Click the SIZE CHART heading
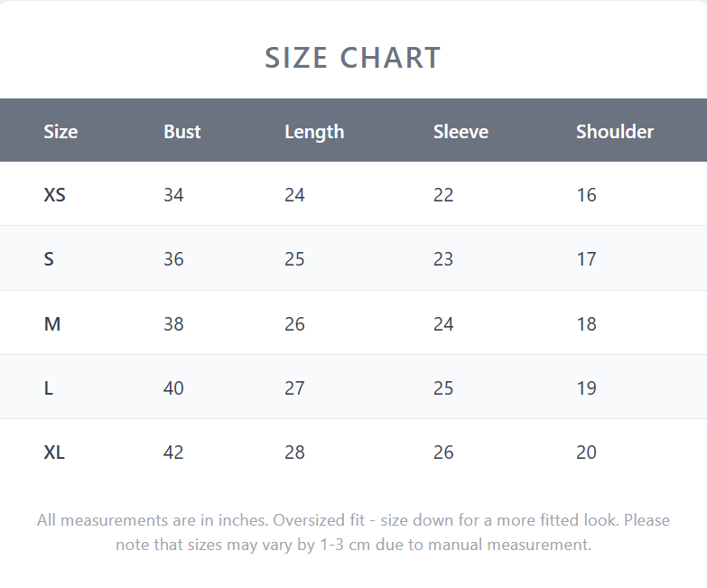The height and width of the screenshot is (588, 707). coord(353,58)
